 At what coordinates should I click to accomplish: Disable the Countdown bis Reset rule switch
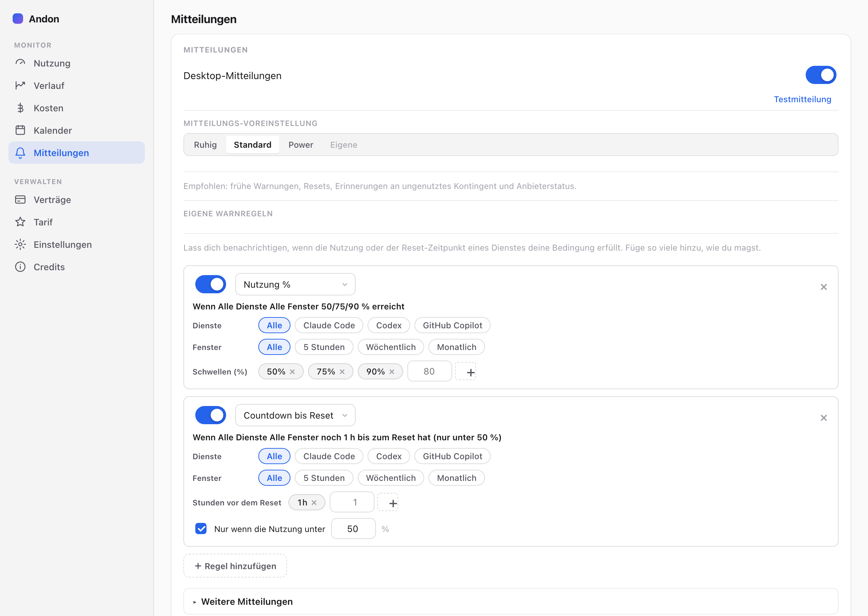coord(210,415)
